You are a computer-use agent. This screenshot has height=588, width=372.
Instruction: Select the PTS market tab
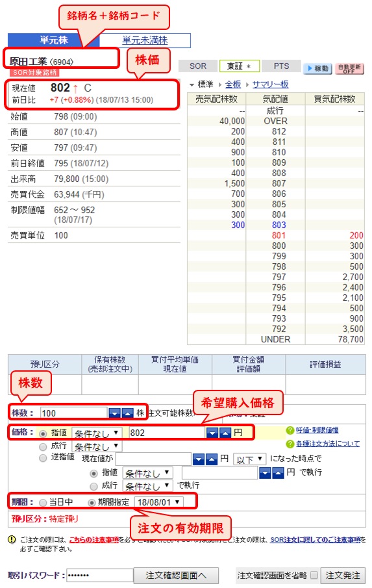pos(281,66)
